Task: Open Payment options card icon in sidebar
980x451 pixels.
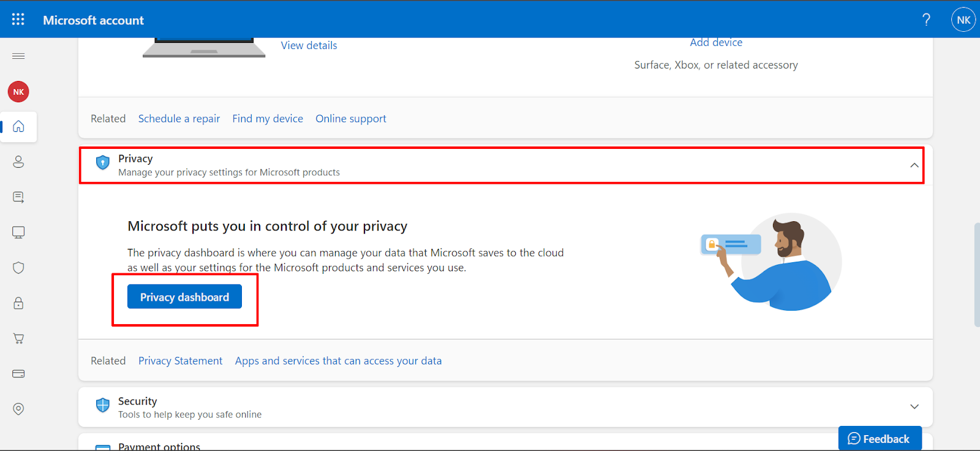Action: (x=18, y=374)
